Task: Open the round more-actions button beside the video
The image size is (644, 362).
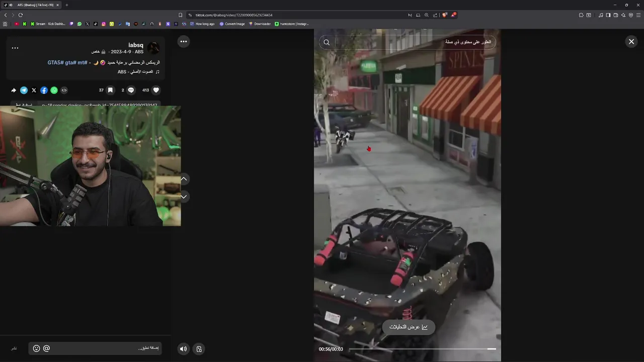Action: (184, 42)
